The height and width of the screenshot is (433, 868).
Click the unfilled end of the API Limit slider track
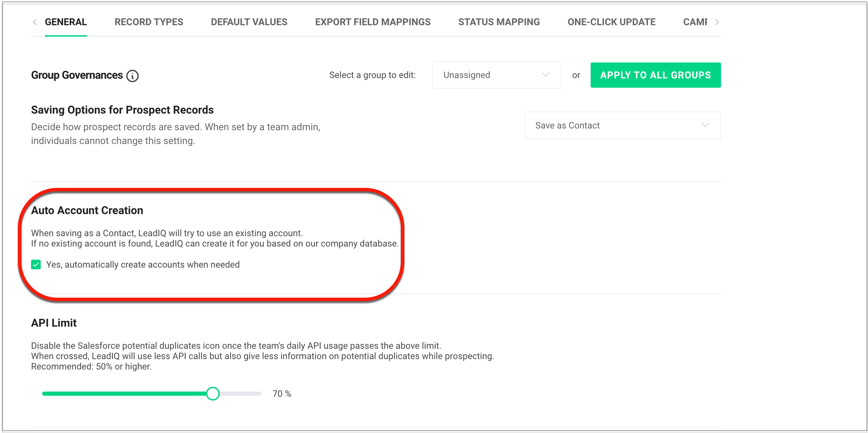tap(248, 394)
